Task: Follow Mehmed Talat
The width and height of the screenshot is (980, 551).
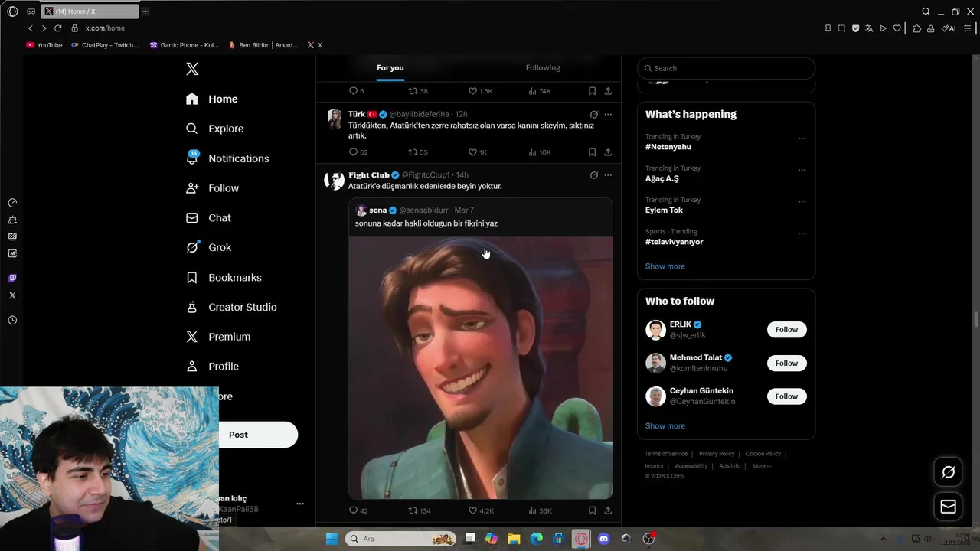Action: (x=786, y=364)
